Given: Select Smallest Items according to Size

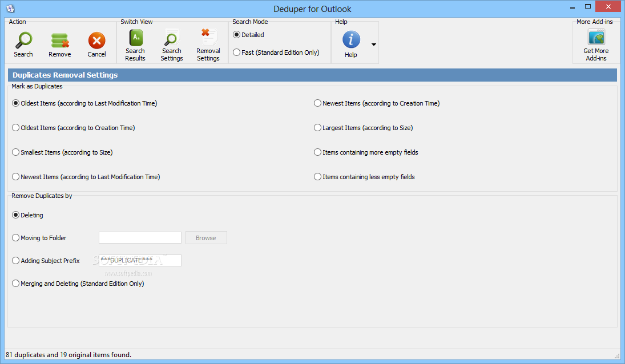Looking at the screenshot, I should pyautogui.click(x=62, y=152).
